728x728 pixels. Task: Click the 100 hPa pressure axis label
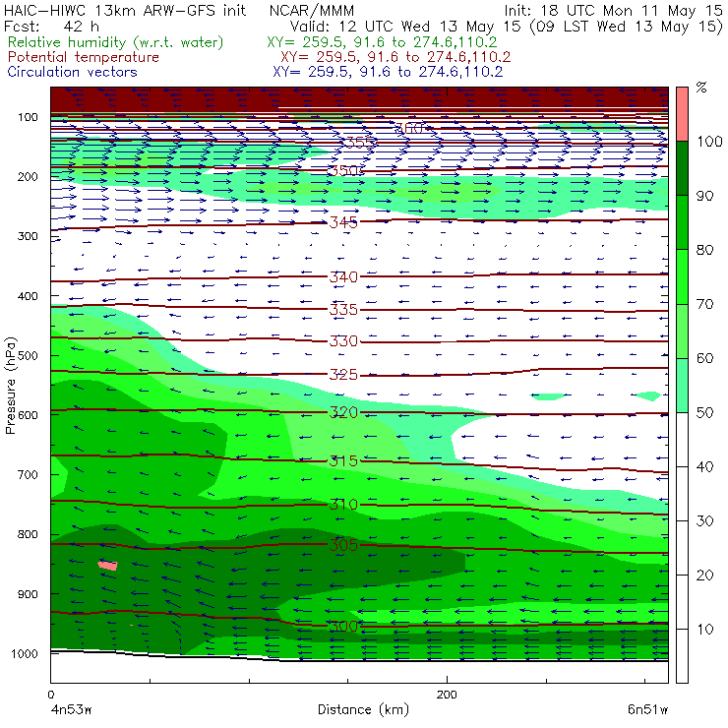[x=28, y=116]
